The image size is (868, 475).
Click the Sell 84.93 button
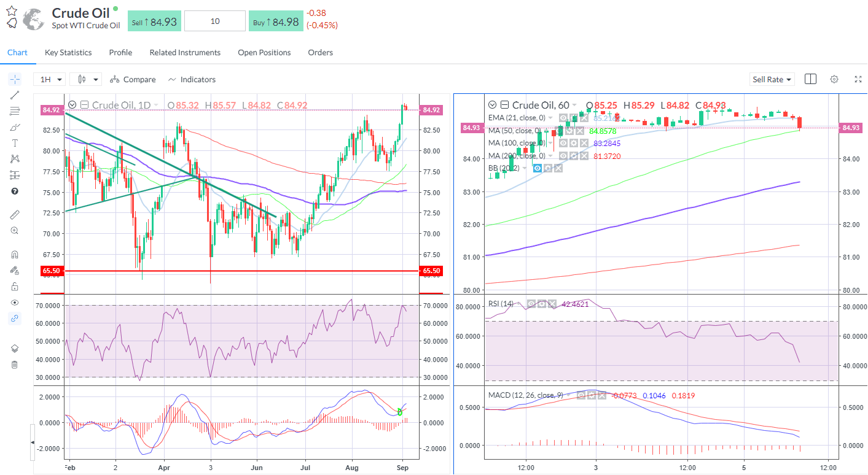(x=154, y=21)
